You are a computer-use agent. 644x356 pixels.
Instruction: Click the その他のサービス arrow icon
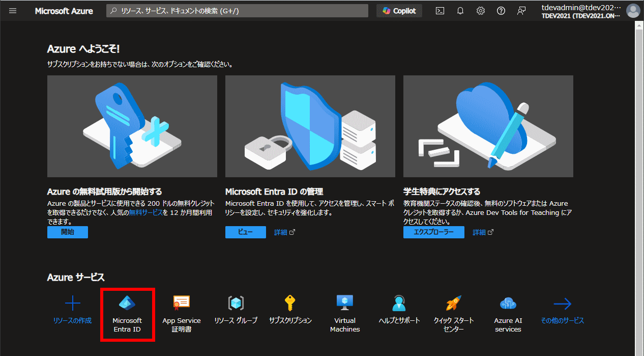pos(562,304)
